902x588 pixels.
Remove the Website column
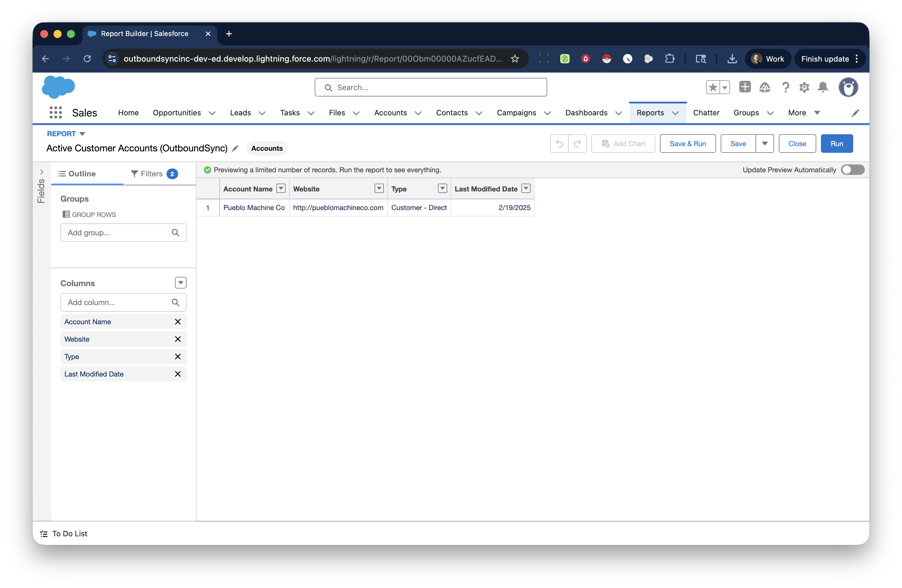tap(178, 339)
